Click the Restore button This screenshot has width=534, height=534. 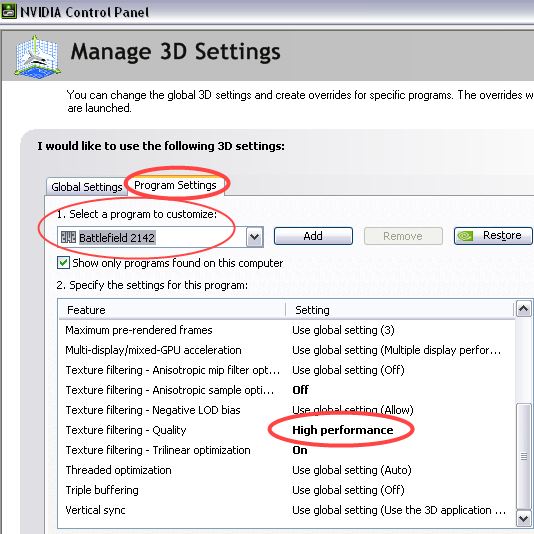(493, 236)
